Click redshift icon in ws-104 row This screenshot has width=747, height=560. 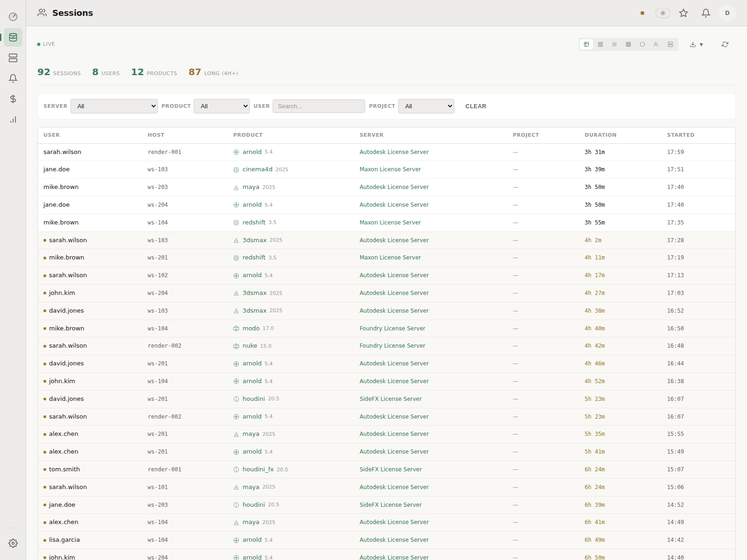pyautogui.click(x=236, y=223)
